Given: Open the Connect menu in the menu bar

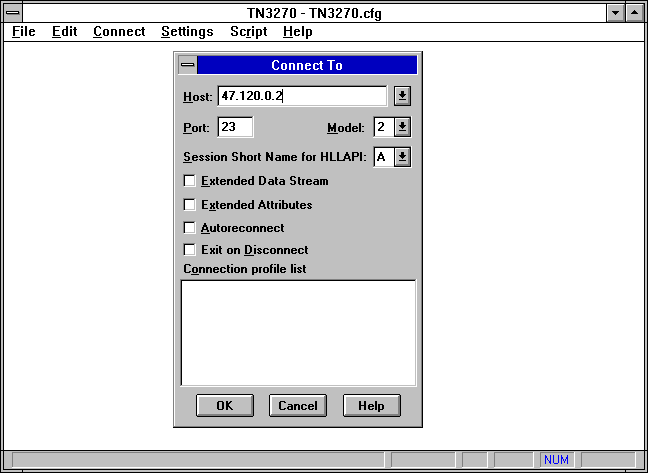Looking at the screenshot, I should 119,31.
